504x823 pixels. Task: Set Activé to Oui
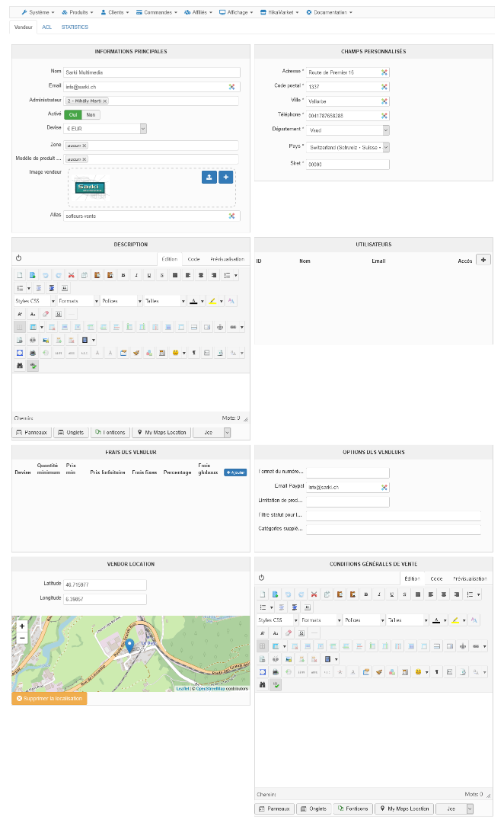[x=73, y=115]
